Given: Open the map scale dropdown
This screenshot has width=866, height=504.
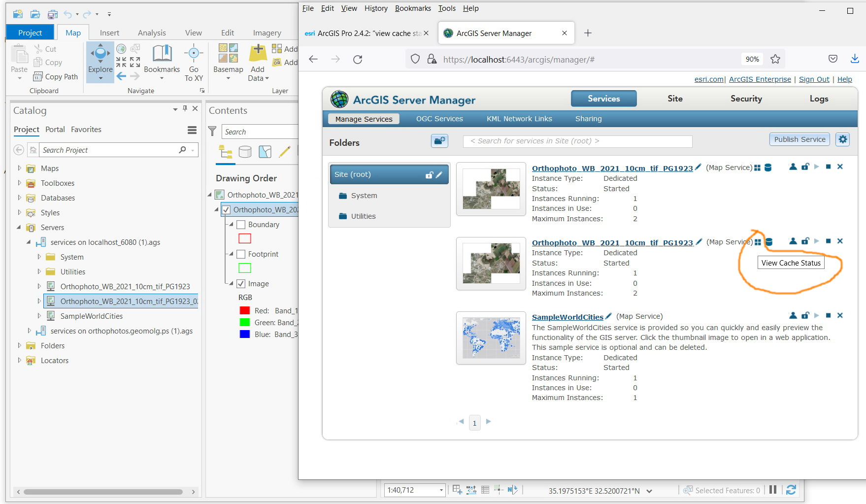Looking at the screenshot, I should [441, 490].
